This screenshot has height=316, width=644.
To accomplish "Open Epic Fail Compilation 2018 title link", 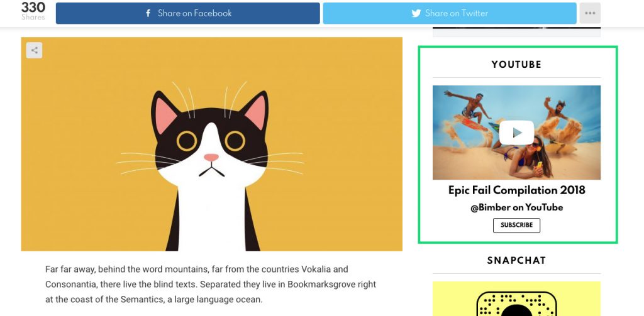I will 517,190.
